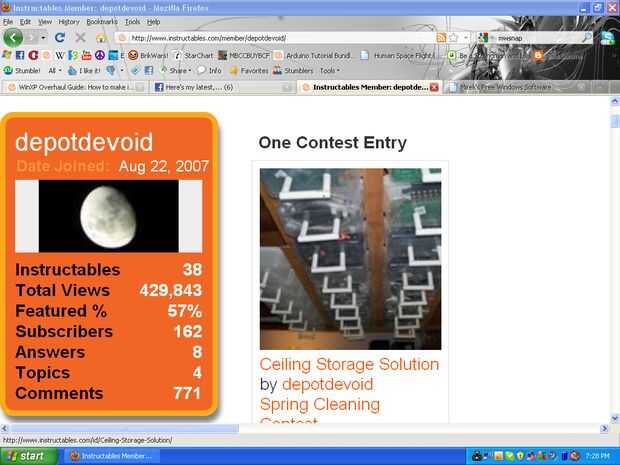Open the purple peace sign bookmark
The image size is (620, 465).
click(x=100, y=55)
